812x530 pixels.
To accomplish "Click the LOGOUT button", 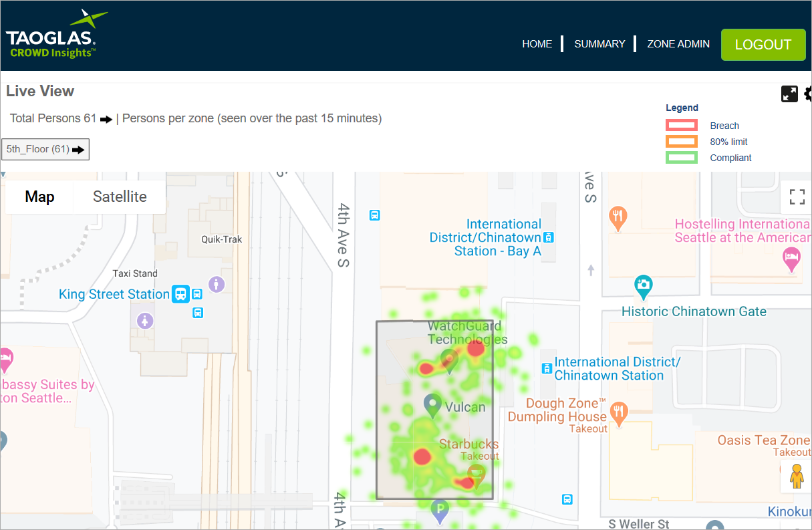I will pos(763,44).
